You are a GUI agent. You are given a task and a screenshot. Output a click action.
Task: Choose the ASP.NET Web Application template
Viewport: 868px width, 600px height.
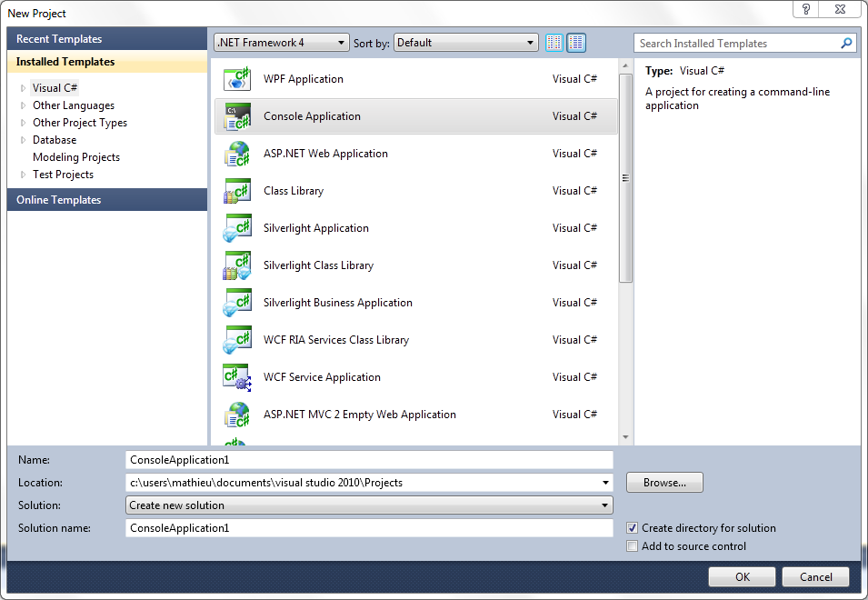point(236,154)
